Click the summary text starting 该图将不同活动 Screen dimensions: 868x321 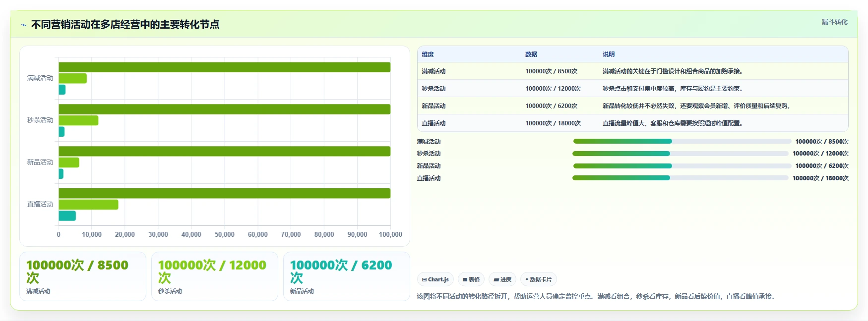tap(597, 297)
